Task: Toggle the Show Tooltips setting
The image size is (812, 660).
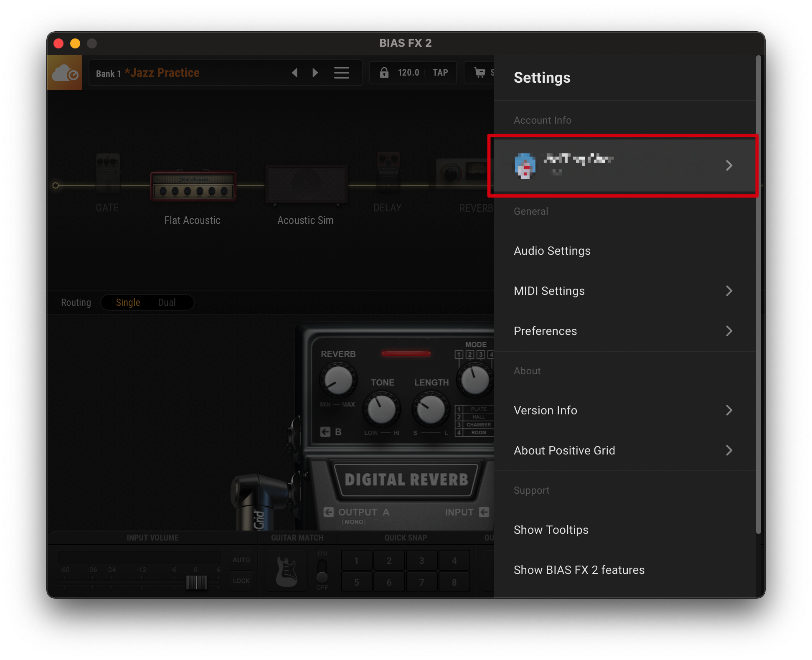Action: point(625,530)
